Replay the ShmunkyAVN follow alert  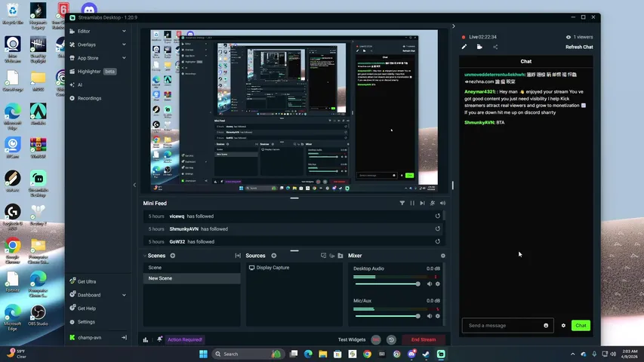pos(437,229)
